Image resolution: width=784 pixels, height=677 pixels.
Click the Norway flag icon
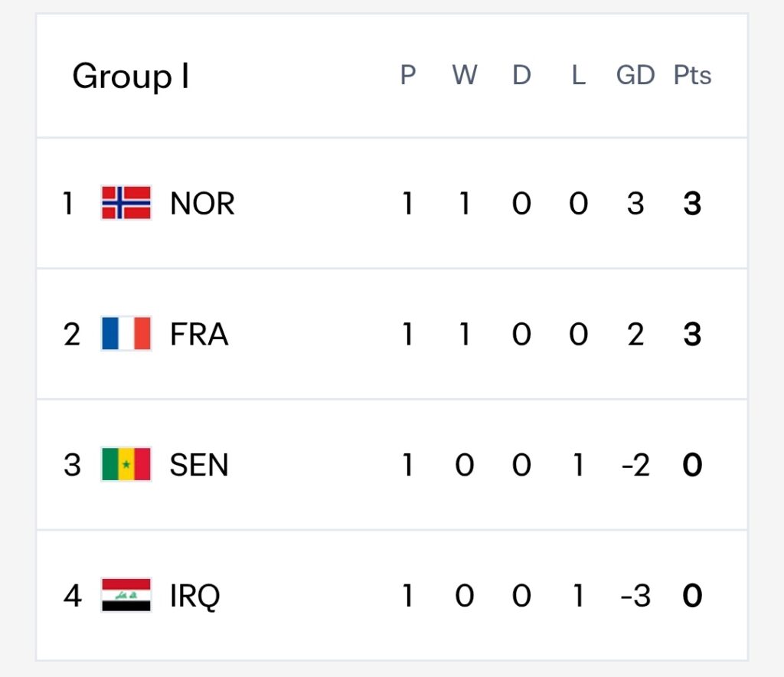click(126, 203)
